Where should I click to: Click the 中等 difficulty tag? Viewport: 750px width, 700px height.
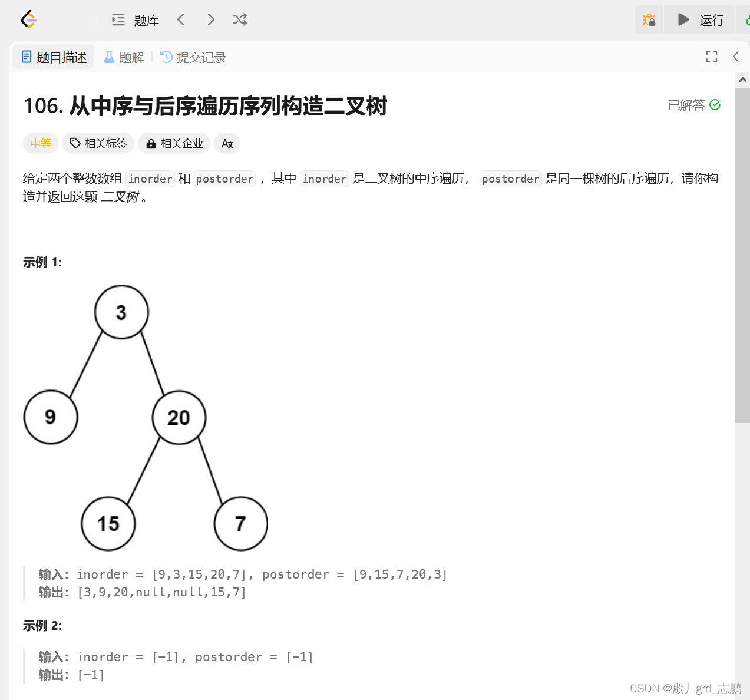coord(41,143)
